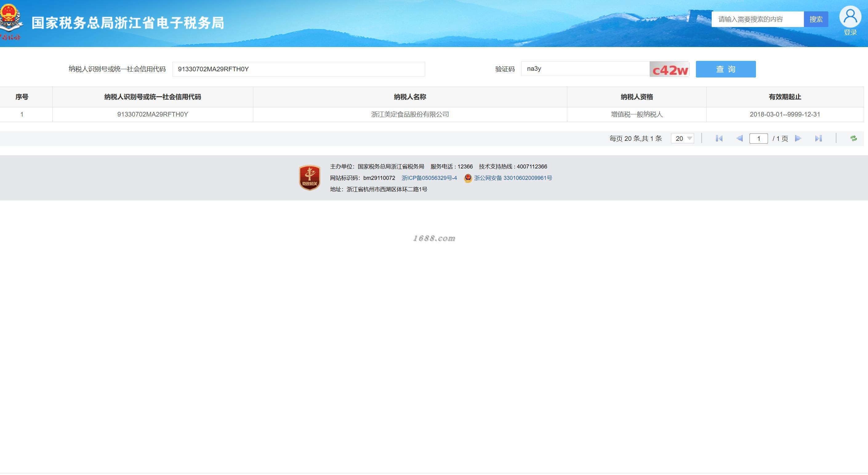
Task: Go to previous page arrow
Action: point(740,138)
